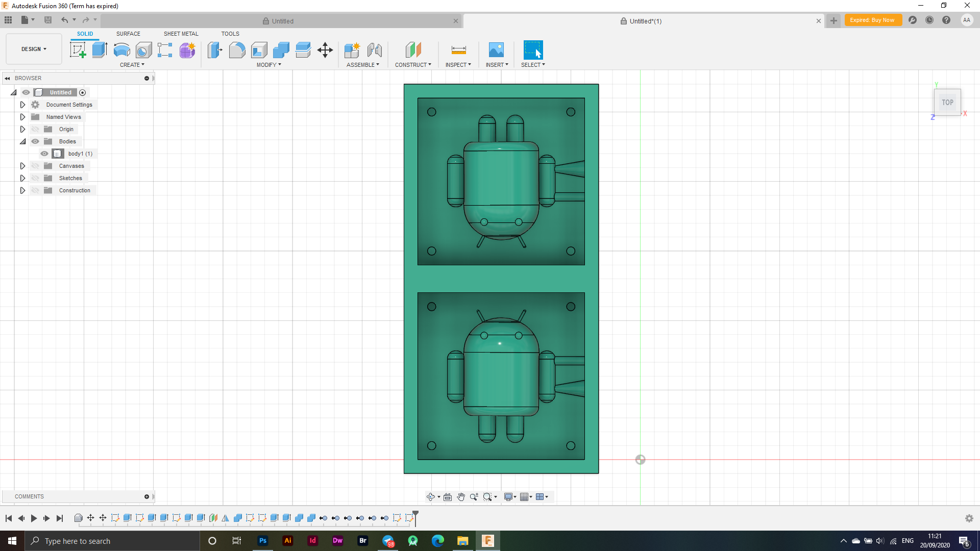Toggle visibility of the Construction folder

[x=35, y=190]
